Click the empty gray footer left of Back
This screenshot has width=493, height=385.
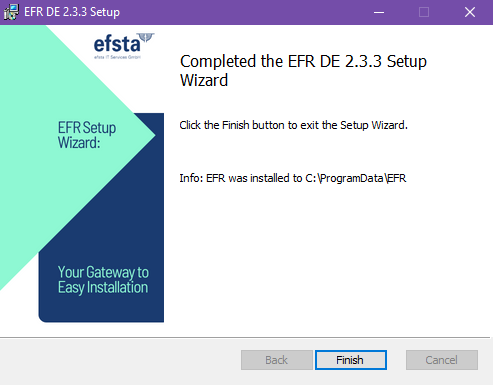[x=120, y=361]
